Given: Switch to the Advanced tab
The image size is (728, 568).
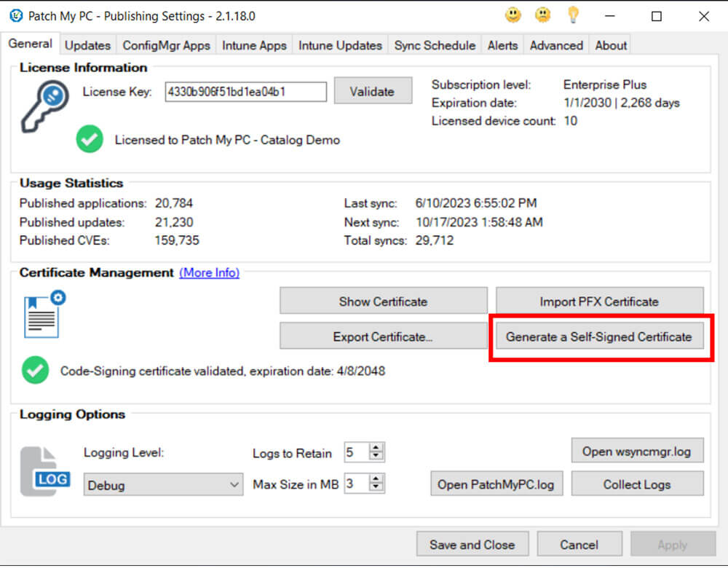Looking at the screenshot, I should (557, 46).
